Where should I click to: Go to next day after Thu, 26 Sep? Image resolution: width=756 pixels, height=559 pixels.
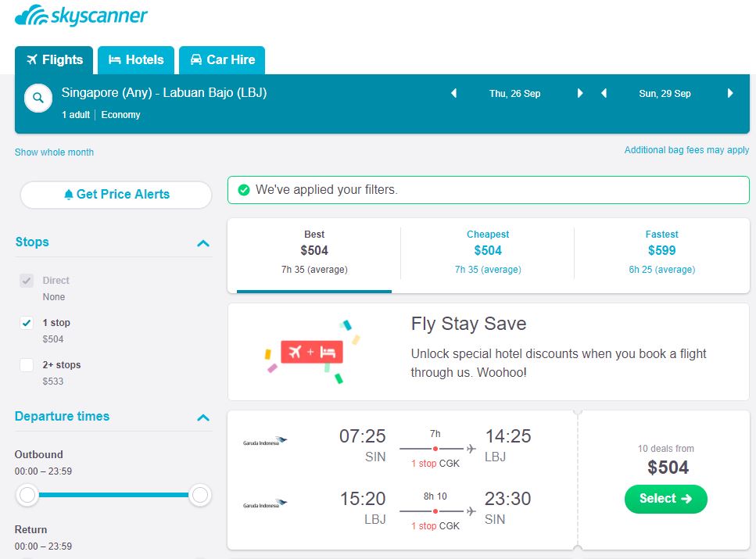(x=580, y=94)
